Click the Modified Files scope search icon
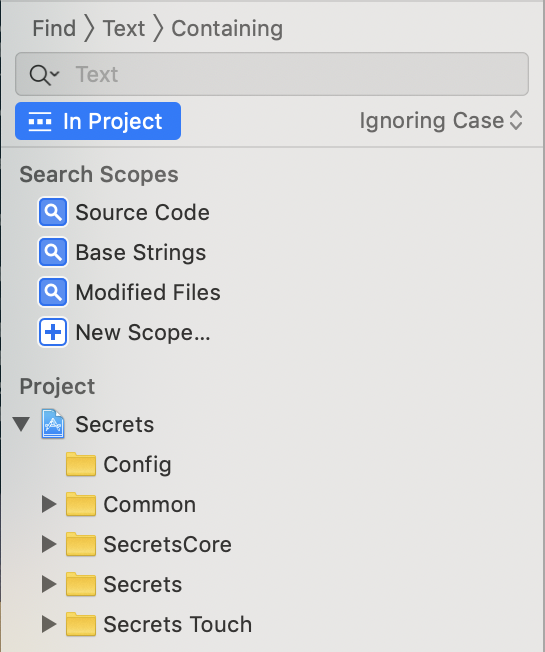545x652 pixels. tap(53, 292)
